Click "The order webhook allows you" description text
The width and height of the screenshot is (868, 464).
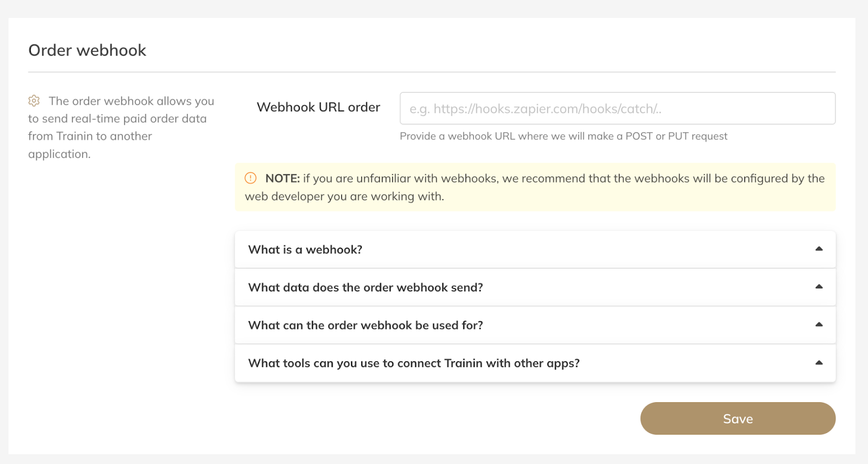click(x=131, y=101)
